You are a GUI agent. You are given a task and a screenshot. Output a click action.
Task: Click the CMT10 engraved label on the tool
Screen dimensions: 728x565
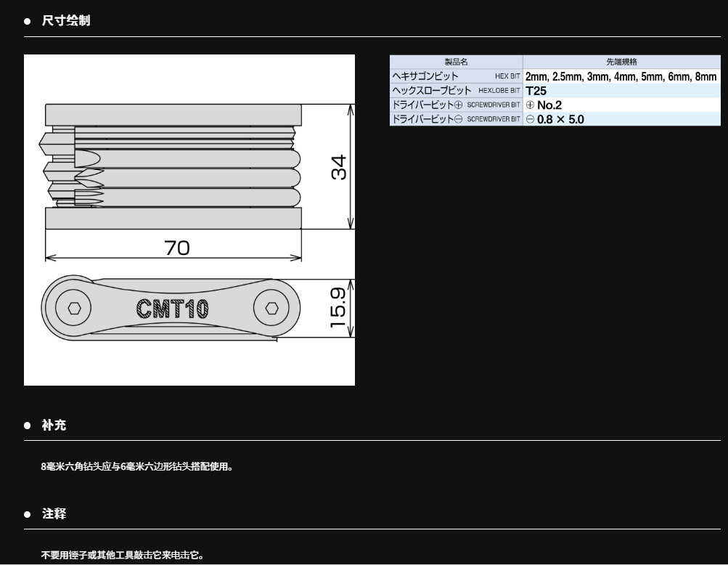(x=173, y=309)
